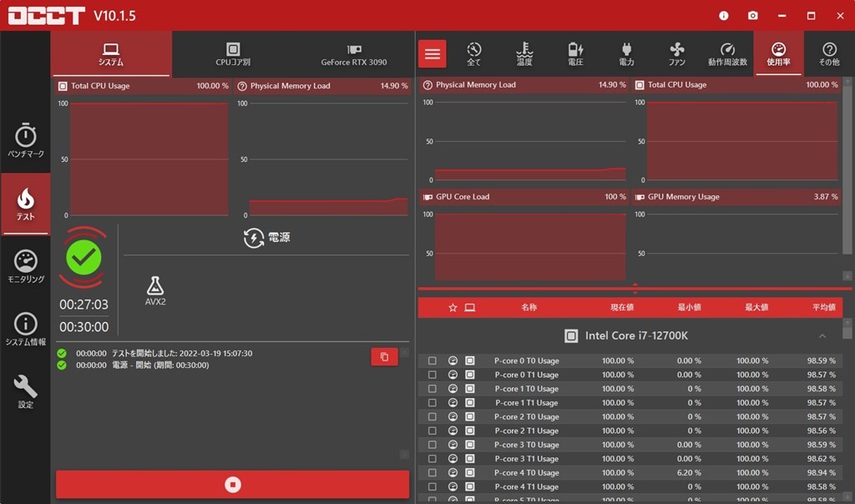Click the sensor table vertical scrollbar
This screenshot has width=855, height=504.
tap(848, 417)
